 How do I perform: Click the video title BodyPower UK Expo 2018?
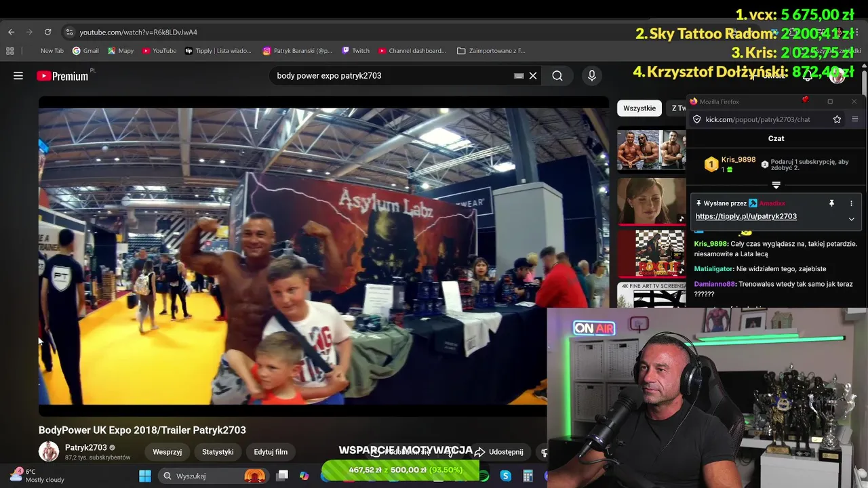pos(142,430)
